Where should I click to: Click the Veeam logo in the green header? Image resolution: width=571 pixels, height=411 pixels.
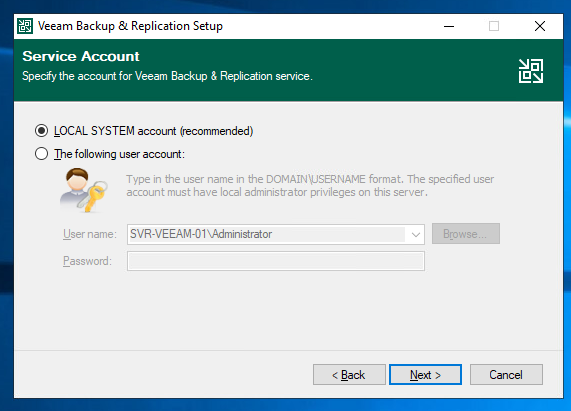[x=531, y=71]
